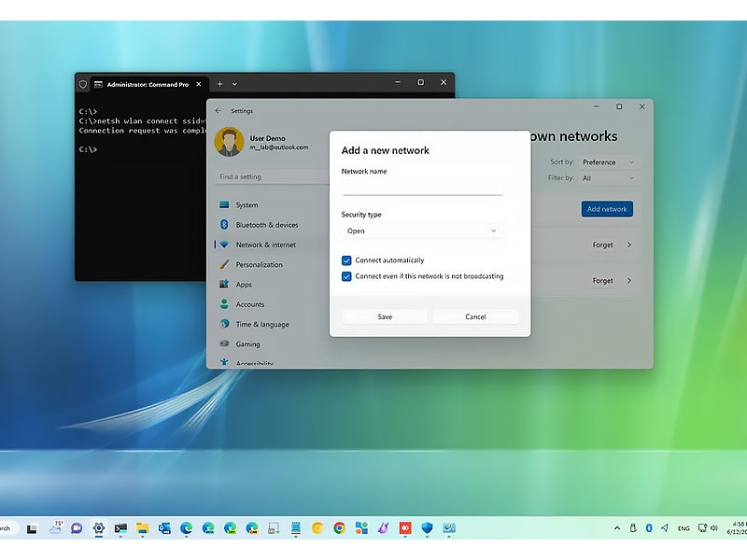Viewport: 747px width, 560px height.
Task: Open File Explorer from taskbar
Action: 143,528
